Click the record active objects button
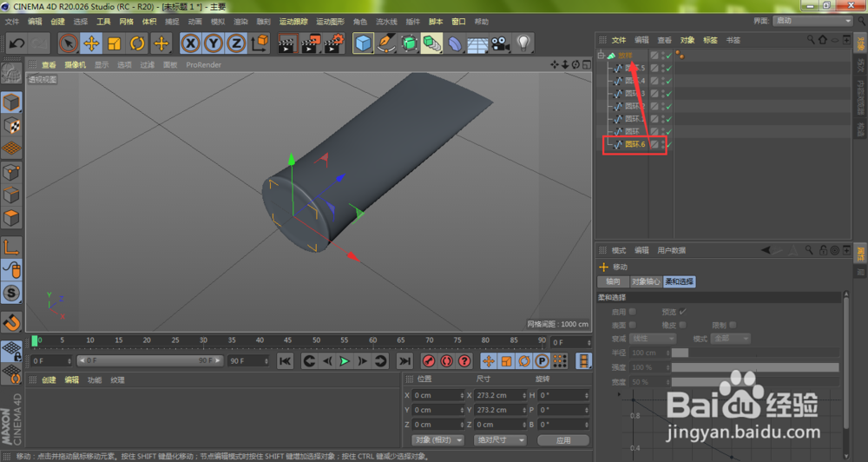This screenshot has height=462, width=868. point(429,361)
